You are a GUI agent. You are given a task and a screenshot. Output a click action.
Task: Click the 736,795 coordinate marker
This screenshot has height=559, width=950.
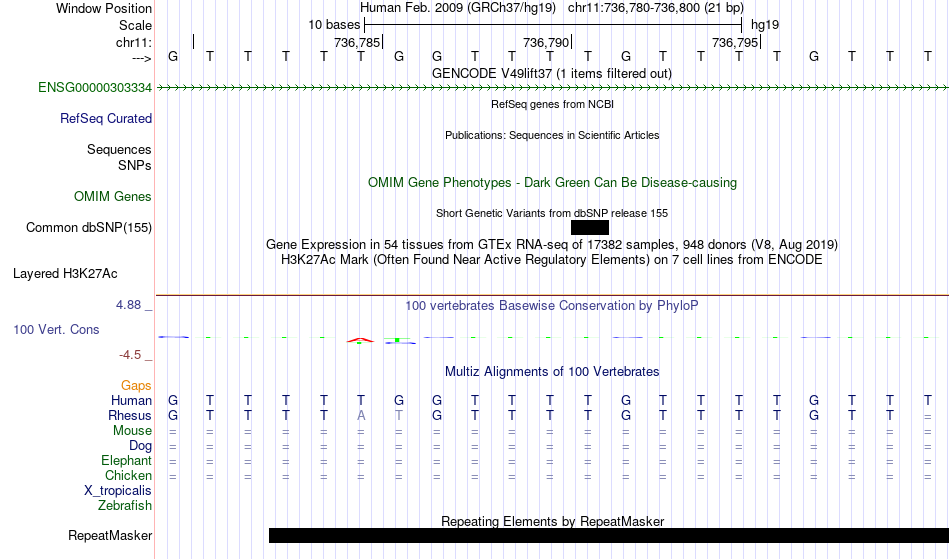[x=735, y=42]
